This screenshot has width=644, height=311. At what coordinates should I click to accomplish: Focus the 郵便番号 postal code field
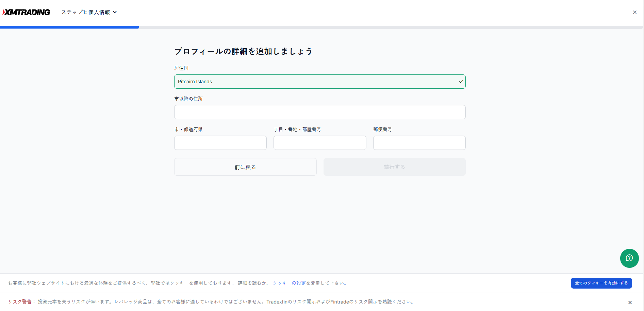419,143
